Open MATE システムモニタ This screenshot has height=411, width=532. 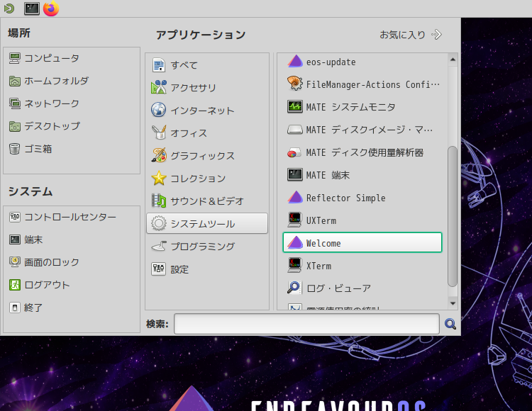362,107
